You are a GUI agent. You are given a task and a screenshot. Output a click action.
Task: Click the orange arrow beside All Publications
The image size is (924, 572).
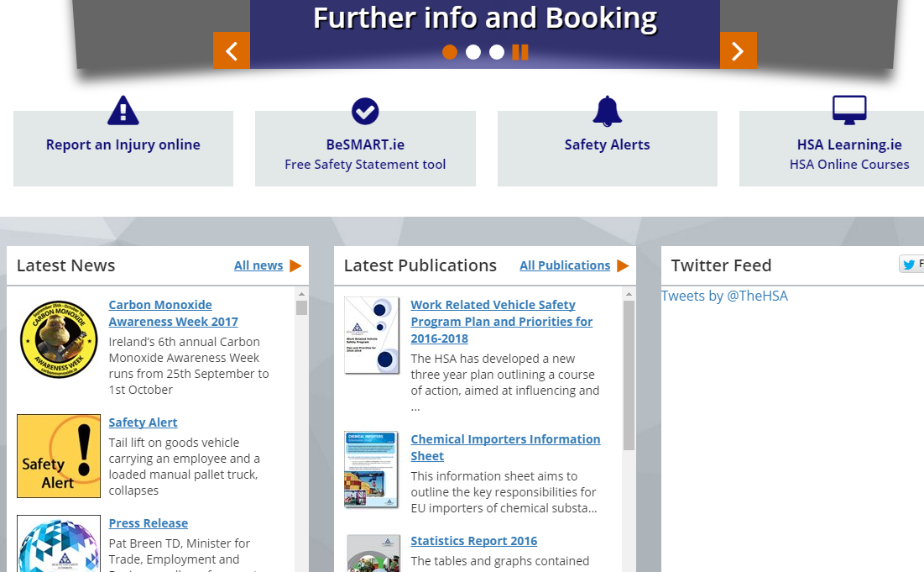[623, 266]
